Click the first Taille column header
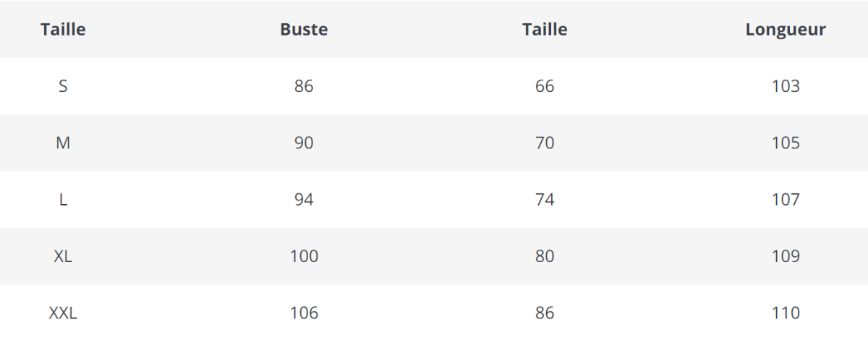 (63, 30)
